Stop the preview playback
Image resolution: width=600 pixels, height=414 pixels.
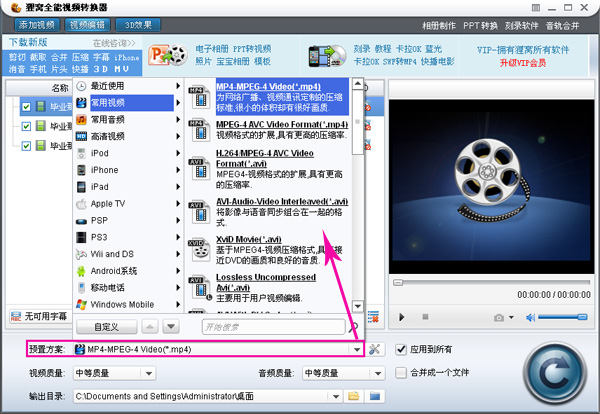tap(425, 317)
